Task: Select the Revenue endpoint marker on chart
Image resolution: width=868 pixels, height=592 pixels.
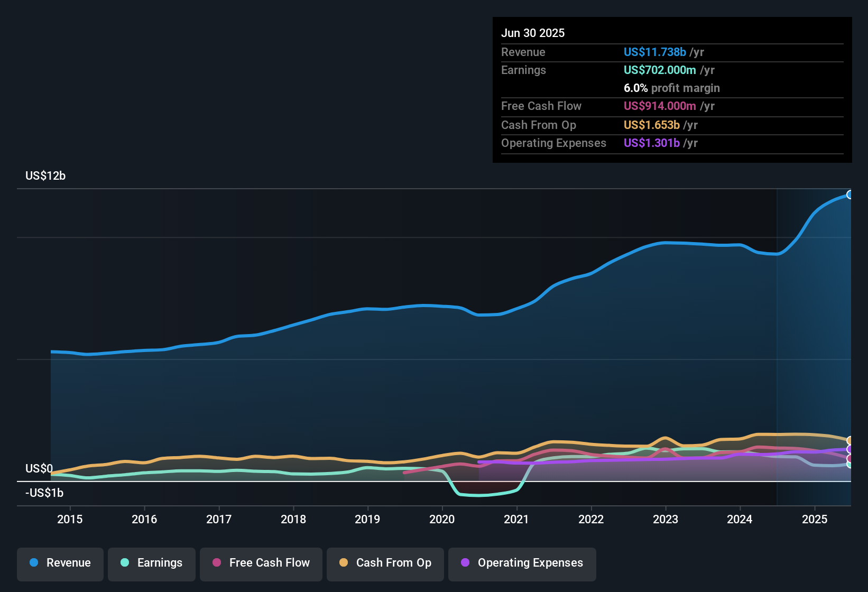Action: [x=850, y=195]
